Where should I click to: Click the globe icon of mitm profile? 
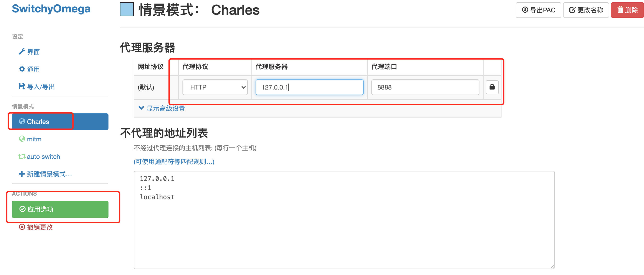click(x=22, y=139)
